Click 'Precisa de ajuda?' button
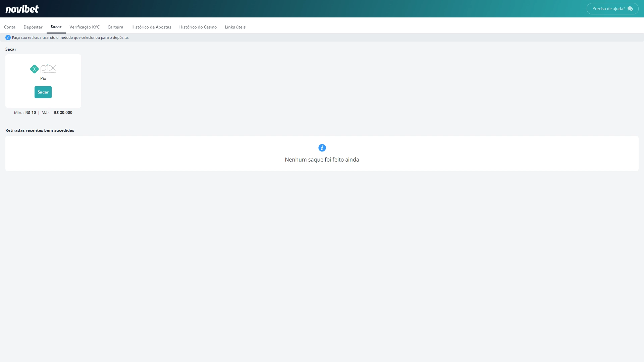 [x=612, y=9]
